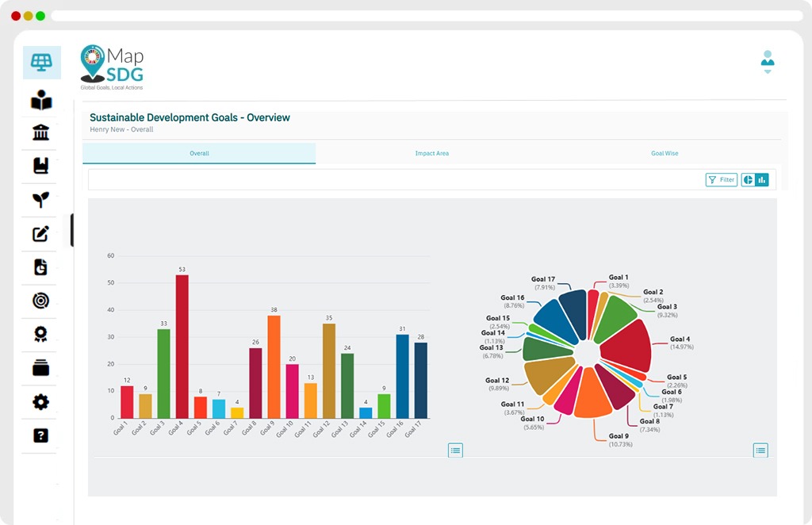The image size is (812, 525).
Task: Switch to the Impact Area tab
Action: pos(432,153)
